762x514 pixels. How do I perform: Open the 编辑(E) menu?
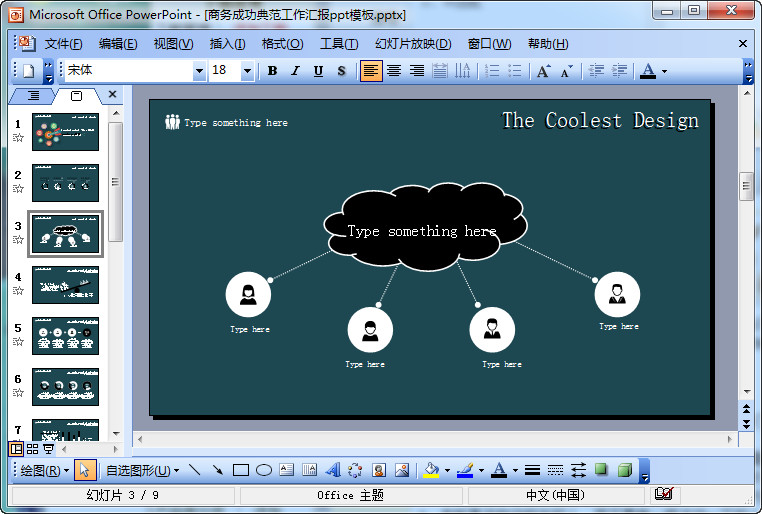coord(118,44)
